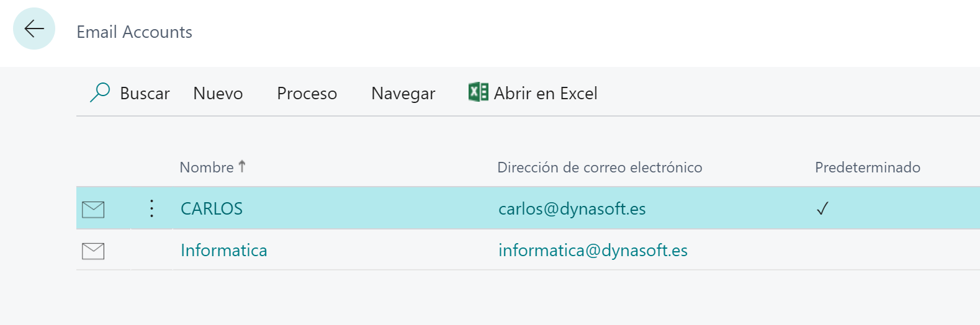The height and width of the screenshot is (325, 980).
Task: Toggle the Predeterminado checkmark for CARLOS
Action: 822,209
